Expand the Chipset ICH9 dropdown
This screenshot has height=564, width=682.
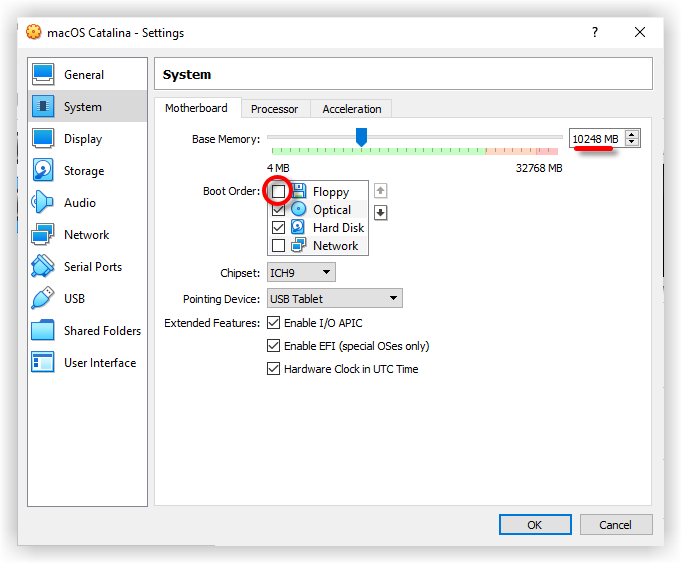(x=301, y=272)
